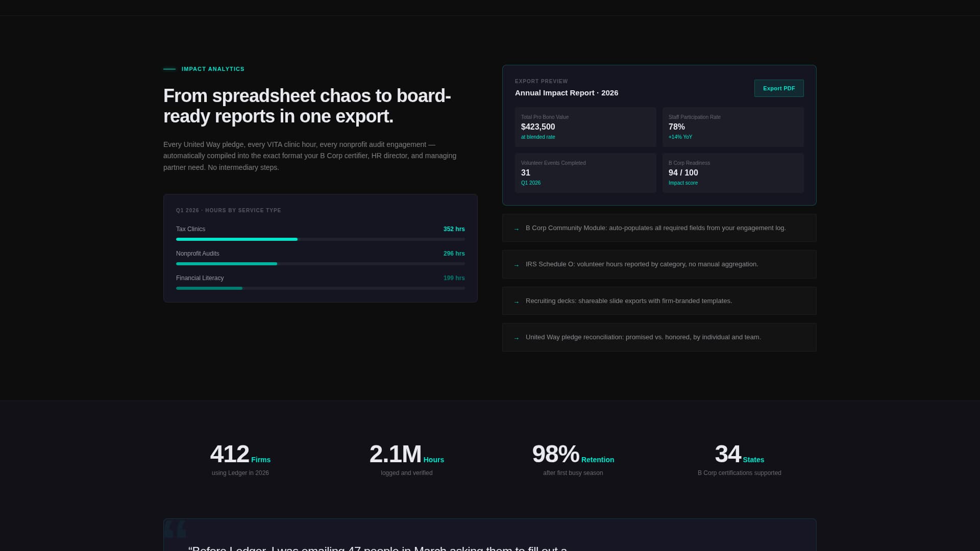Viewport: 980px width, 551px height.
Task: Select the Total Pro Bono Value card
Action: (x=585, y=127)
